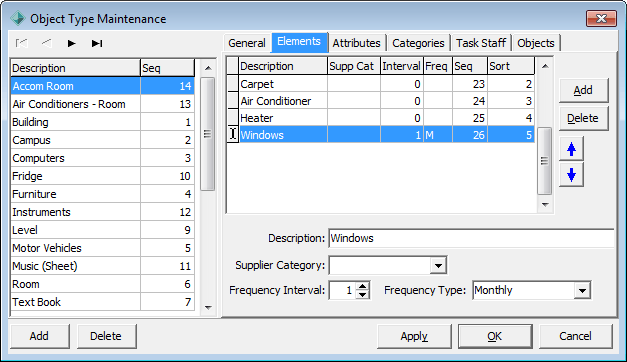Click Add button beside elements grid
Image resolution: width=627 pixels, height=362 pixels.
[583, 90]
